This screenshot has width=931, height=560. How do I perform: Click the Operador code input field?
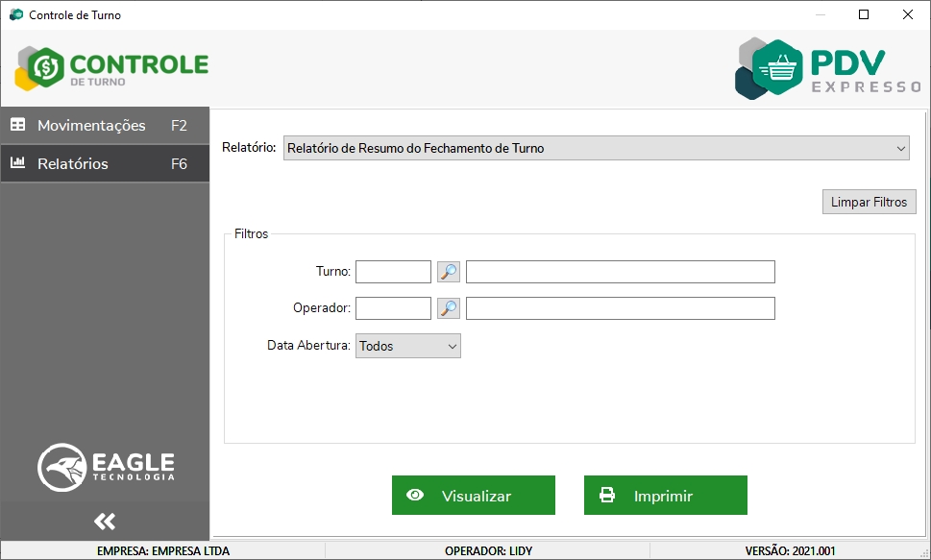coord(393,308)
